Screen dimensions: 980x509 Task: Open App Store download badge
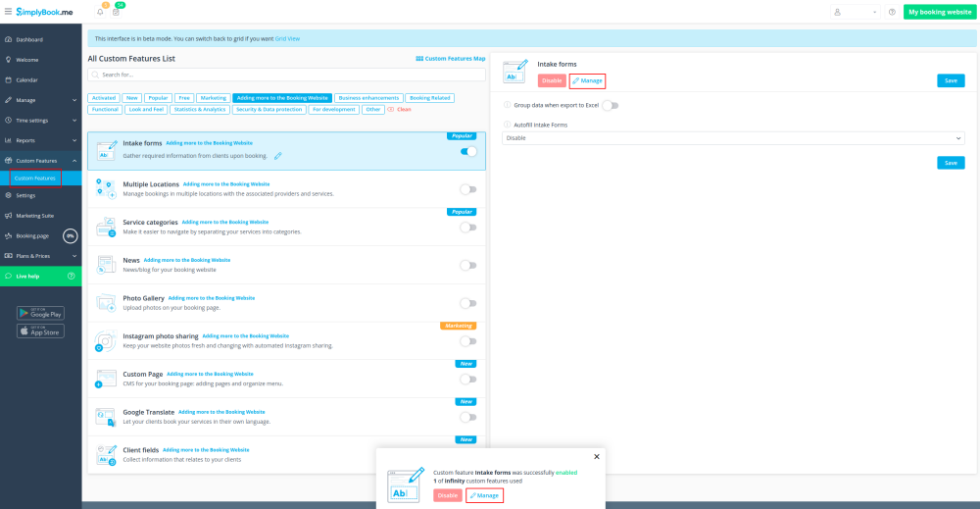(x=40, y=331)
